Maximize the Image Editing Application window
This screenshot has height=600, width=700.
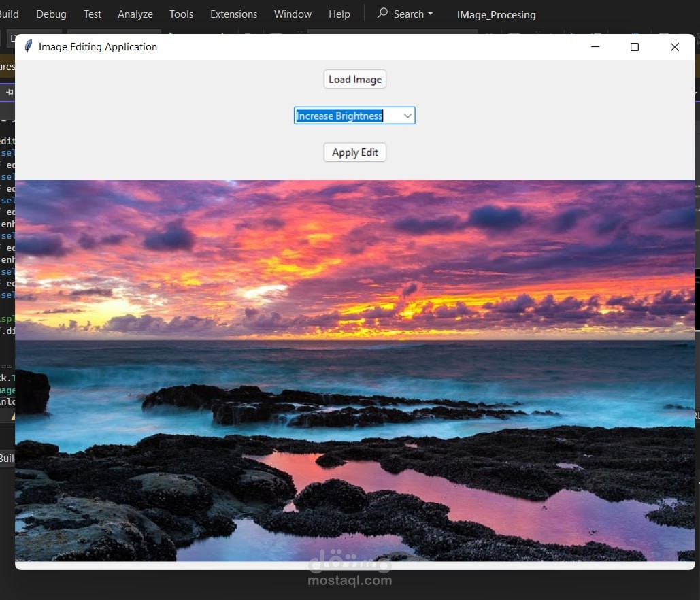[635, 47]
